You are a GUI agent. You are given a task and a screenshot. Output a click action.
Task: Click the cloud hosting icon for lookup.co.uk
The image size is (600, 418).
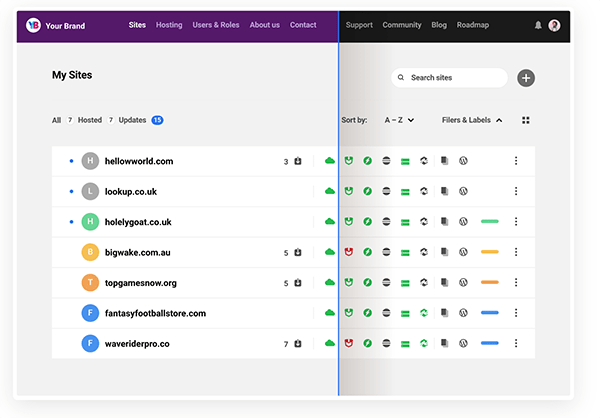(x=329, y=191)
